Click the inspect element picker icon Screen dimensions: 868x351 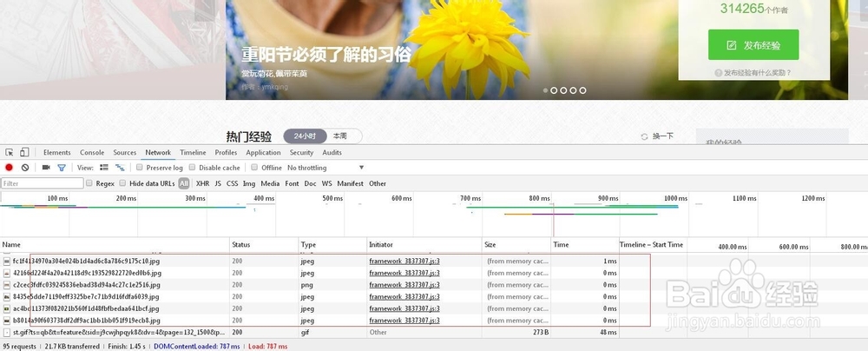(x=10, y=153)
